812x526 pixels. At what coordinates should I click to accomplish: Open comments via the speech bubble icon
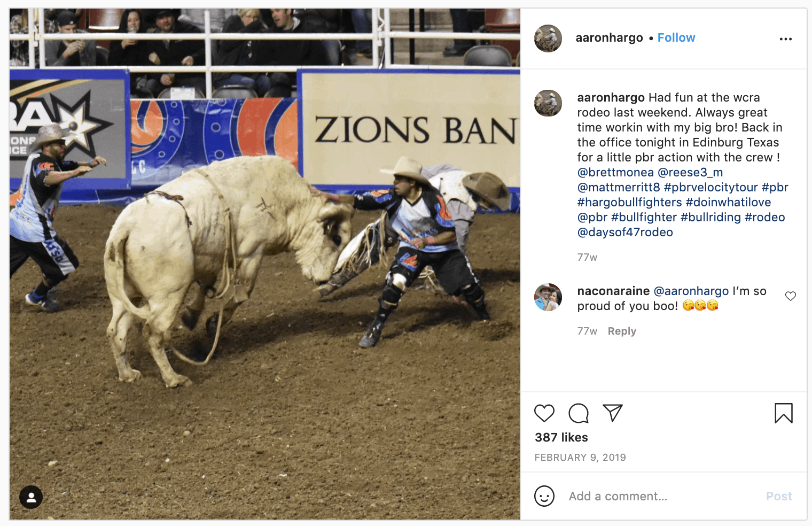click(x=579, y=413)
